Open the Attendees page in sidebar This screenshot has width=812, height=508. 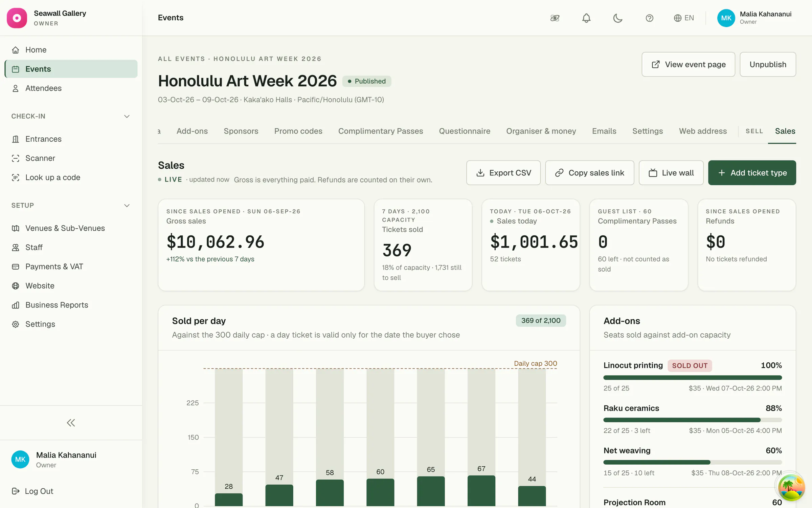71,88
